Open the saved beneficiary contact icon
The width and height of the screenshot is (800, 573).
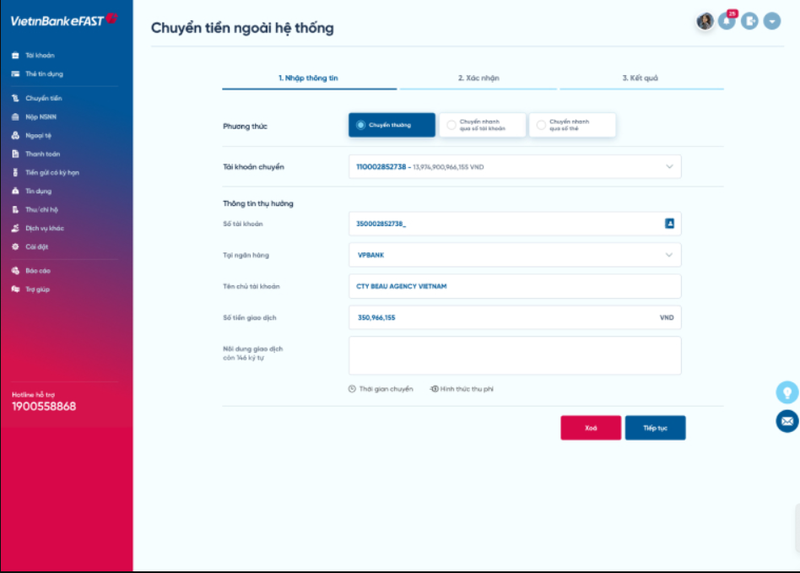tap(669, 223)
